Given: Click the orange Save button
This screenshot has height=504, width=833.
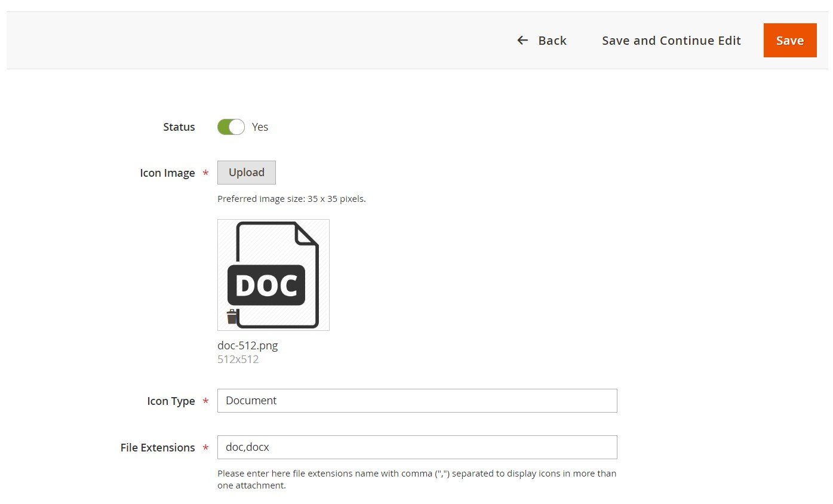Looking at the screenshot, I should [x=789, y=41].
